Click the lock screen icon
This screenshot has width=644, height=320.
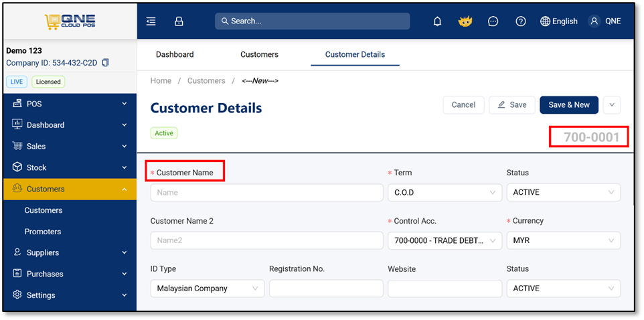click(x=179, y=21)
